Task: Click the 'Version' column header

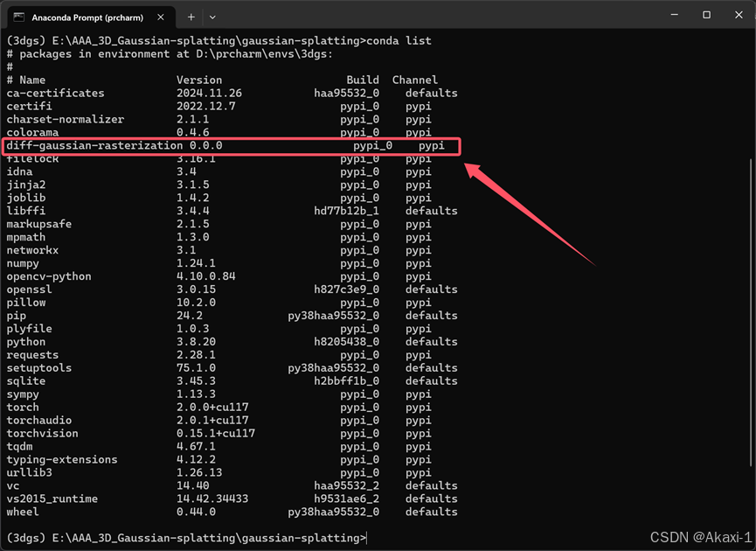Action: pyautogui.click(x=199, y=80)
